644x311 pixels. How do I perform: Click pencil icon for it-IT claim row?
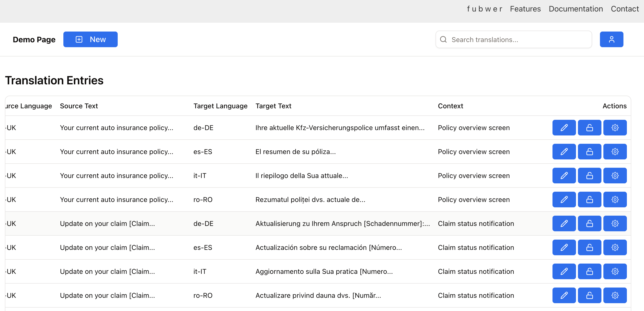(x=564, y=272)
